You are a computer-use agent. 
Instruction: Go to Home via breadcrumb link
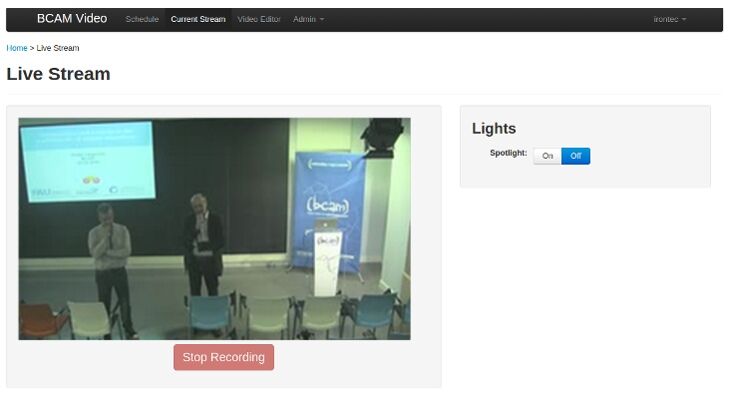(x=17, y=48)
